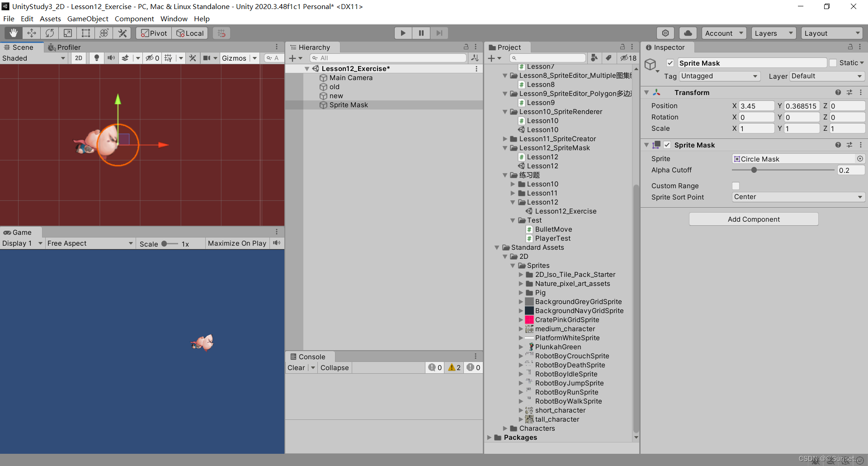868x466 pixels.
Task: Search by type in Project panel
Action: pyautogui.click(x=594, y=58)
